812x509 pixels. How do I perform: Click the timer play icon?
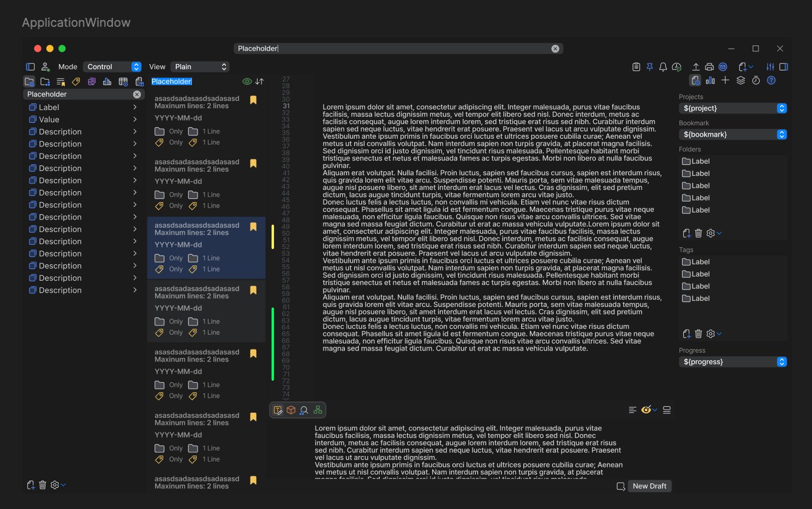coord(677,67)
